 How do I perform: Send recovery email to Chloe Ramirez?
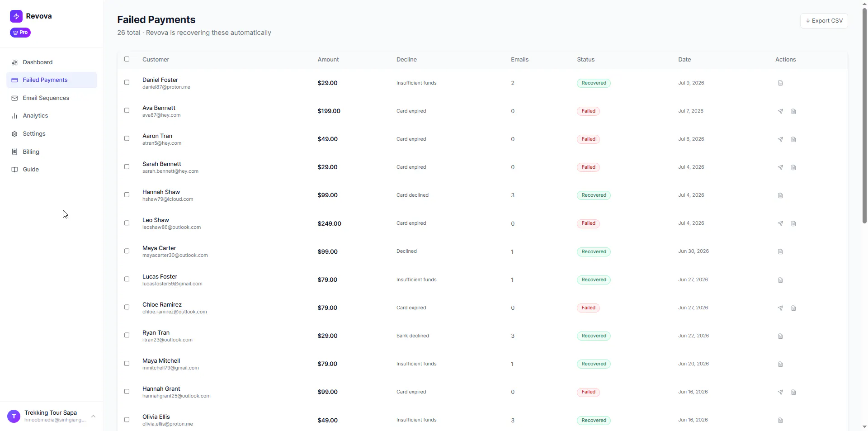point(780,308)
